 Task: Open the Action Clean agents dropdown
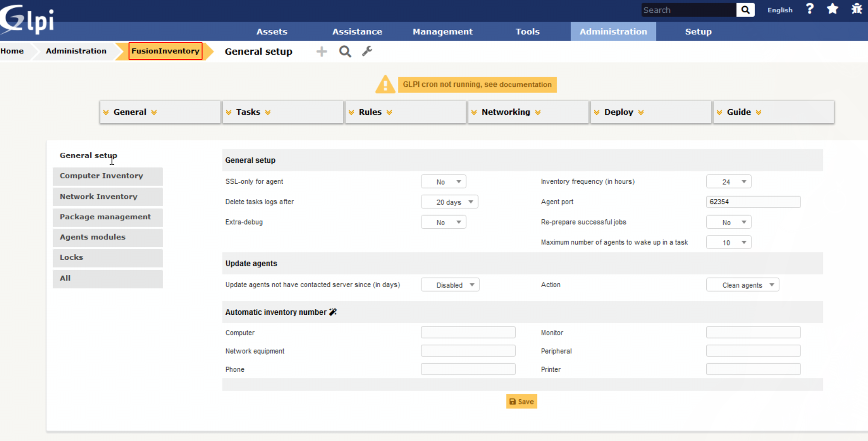[742, 285]
